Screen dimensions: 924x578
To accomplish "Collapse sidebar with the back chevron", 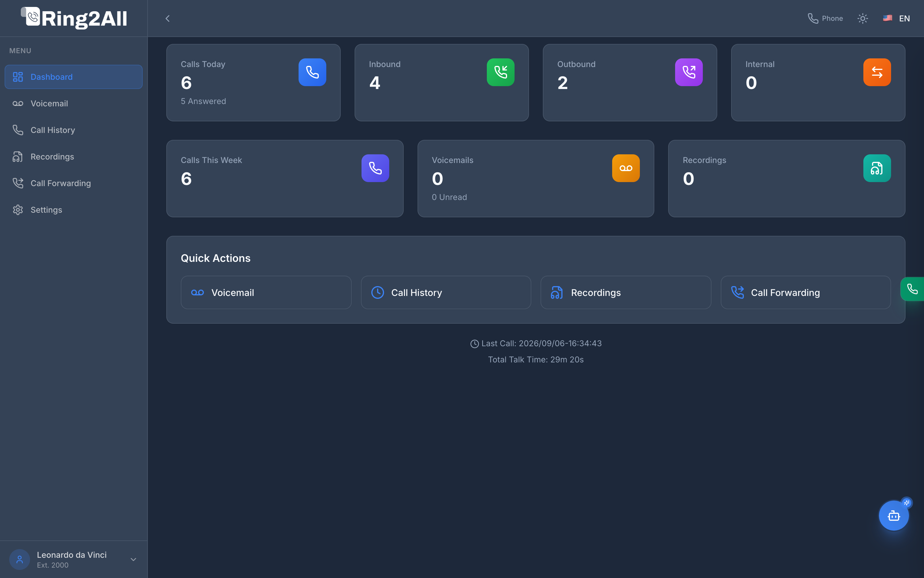I will coord(167,18).
